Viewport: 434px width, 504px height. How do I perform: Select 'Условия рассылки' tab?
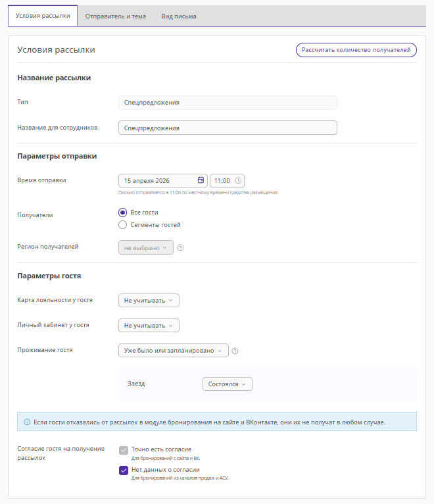(x=43, y=16)
